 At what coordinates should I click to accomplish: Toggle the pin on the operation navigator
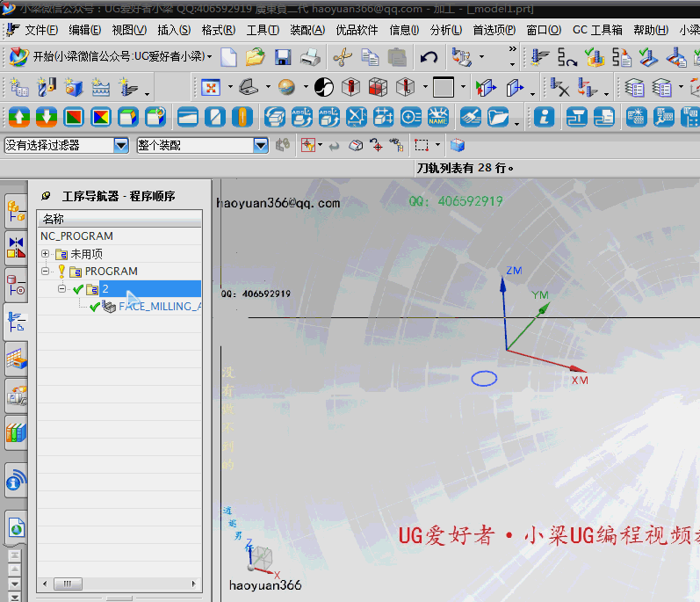coord(46,196)
